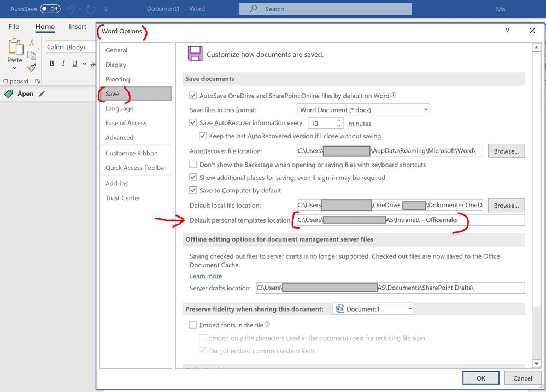This screenshot has height=392, width=546.
Task: Click the AutoRecover file location field
Action: [x=390, y=151]
